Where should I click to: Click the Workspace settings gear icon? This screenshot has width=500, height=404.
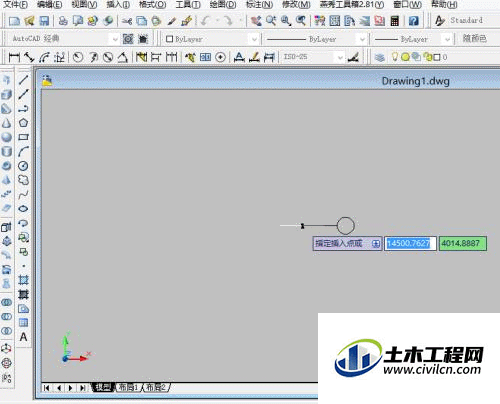click(x=128, y=39)
